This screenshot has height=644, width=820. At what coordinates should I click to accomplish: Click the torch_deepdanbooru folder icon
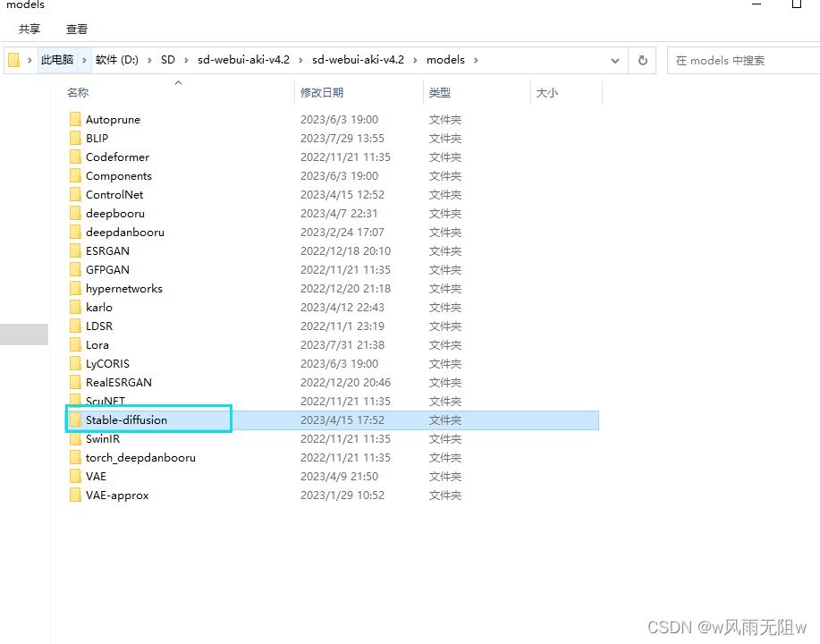click(x=75, y=458)
